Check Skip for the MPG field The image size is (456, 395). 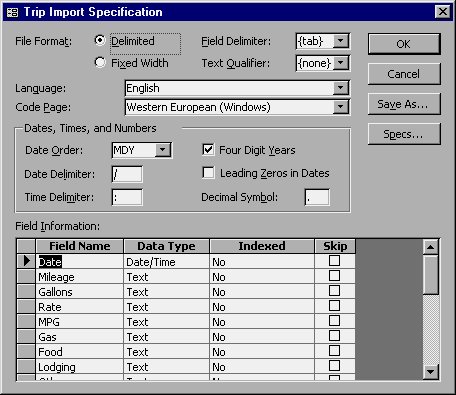(334, 320)
